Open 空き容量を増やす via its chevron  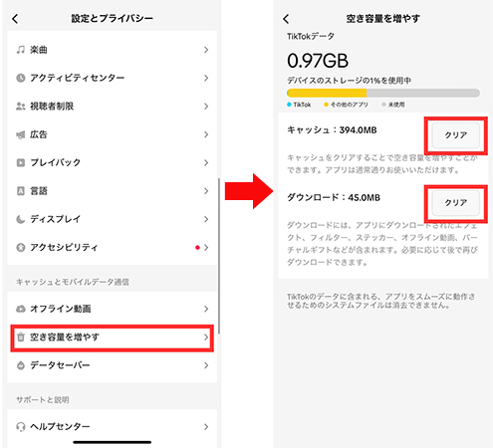[206, 337]
